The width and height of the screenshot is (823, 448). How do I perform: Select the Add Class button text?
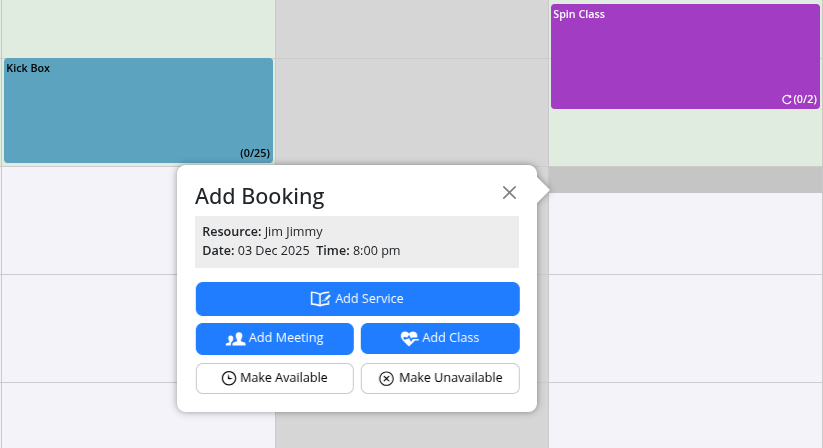(450, 338)
